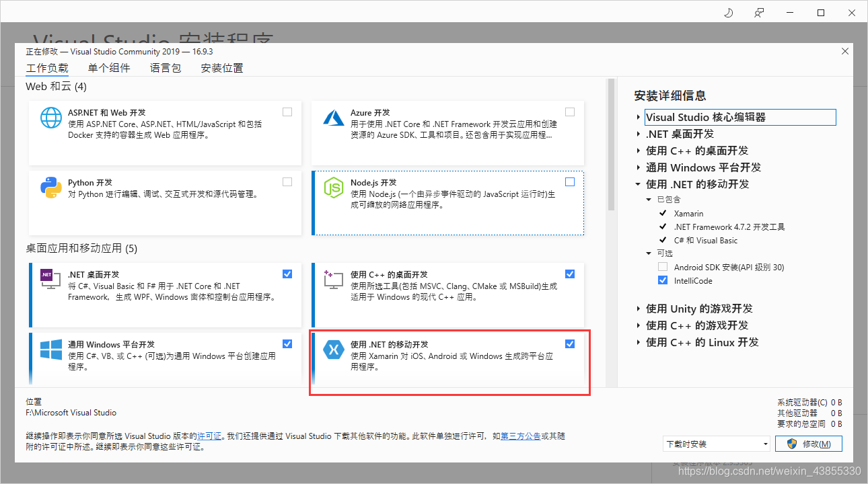
Task: Check the Node.js 开发 workload checkbox
Action: [570, 182]
